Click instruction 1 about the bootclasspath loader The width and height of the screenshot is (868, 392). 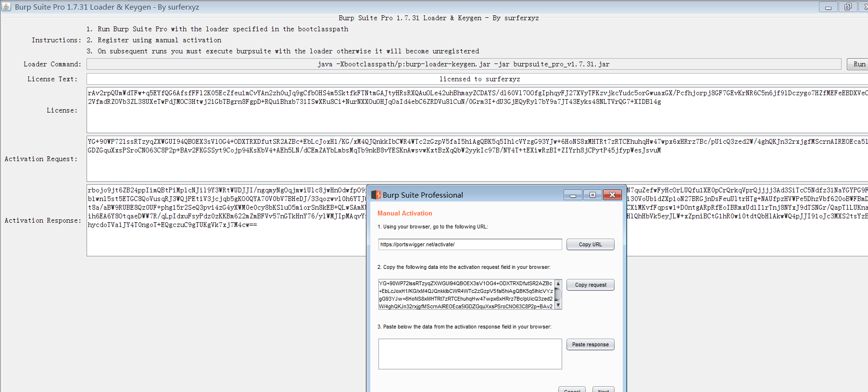click(x=217, y=29)
